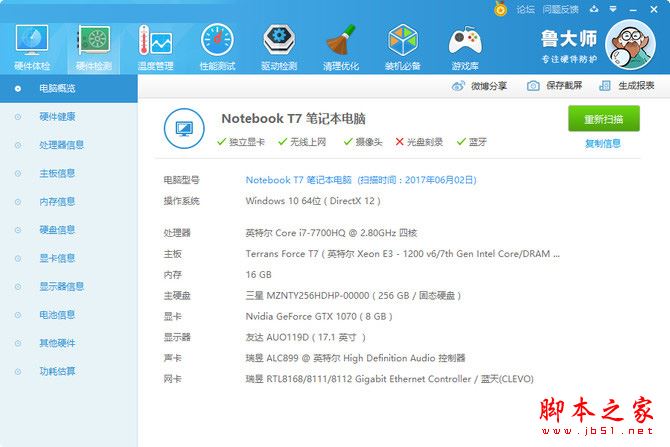
Task: Click 摄像头 feature indicator
Action: tap(363, 142)
